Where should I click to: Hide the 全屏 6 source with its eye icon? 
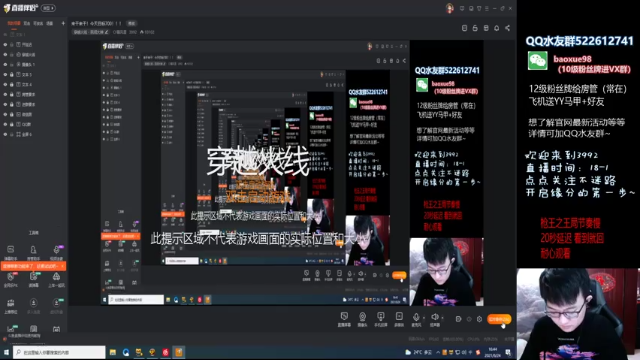click(5, 134)
